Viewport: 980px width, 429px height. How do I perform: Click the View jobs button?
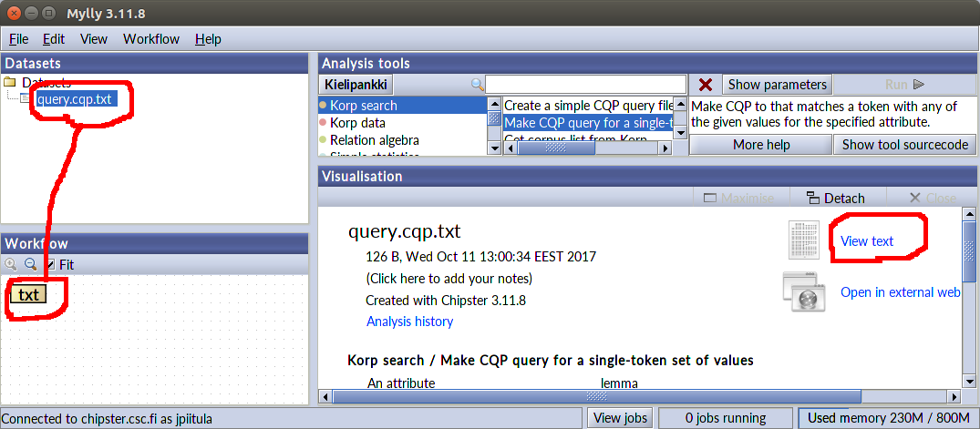pyautogui.click(x=619, y=418)
